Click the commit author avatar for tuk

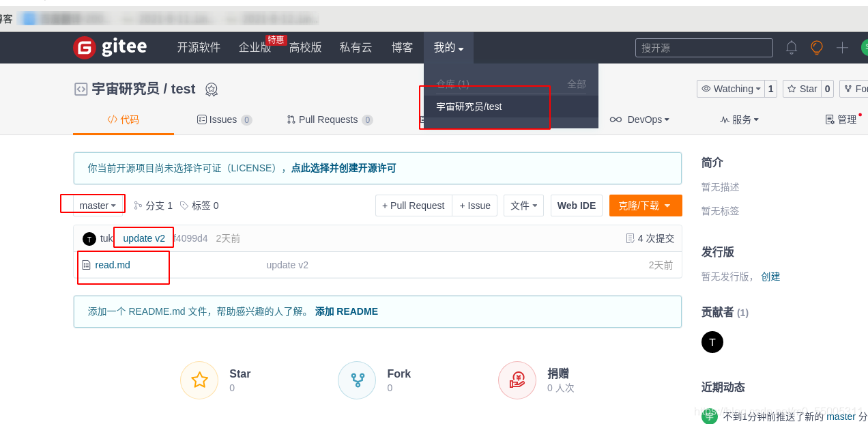point(89,238)
